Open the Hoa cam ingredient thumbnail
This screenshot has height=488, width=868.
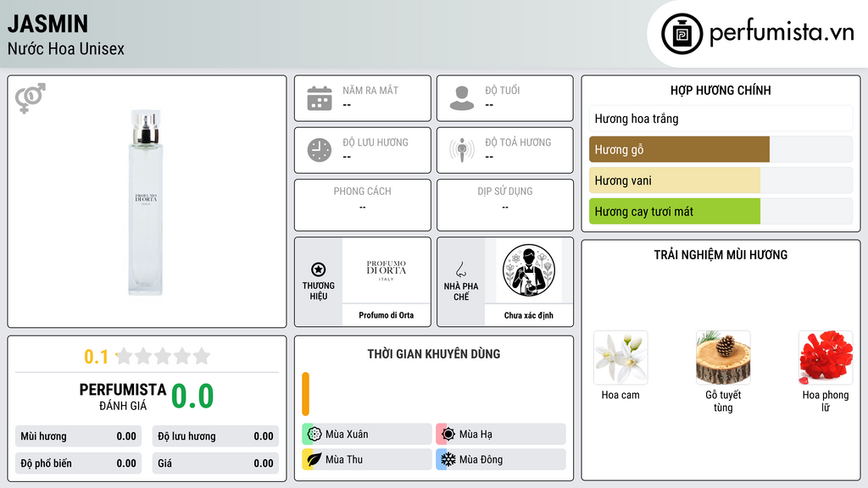[x=620, y=358]
